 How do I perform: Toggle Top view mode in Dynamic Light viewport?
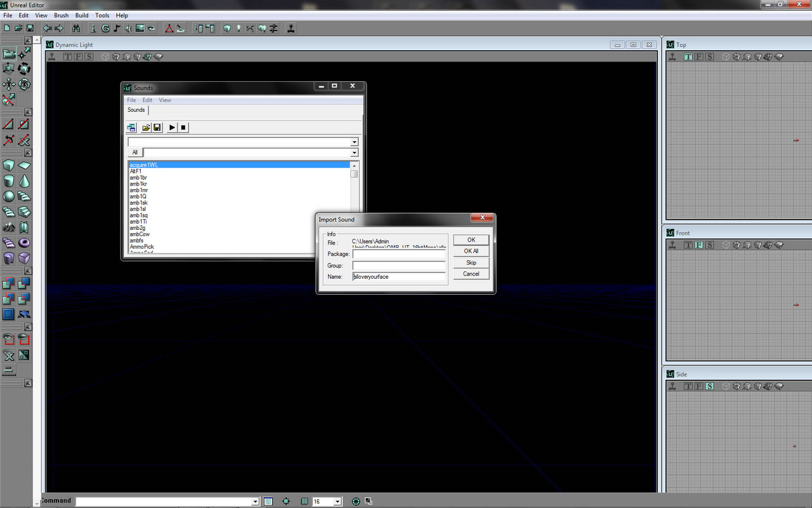[68, 57]
